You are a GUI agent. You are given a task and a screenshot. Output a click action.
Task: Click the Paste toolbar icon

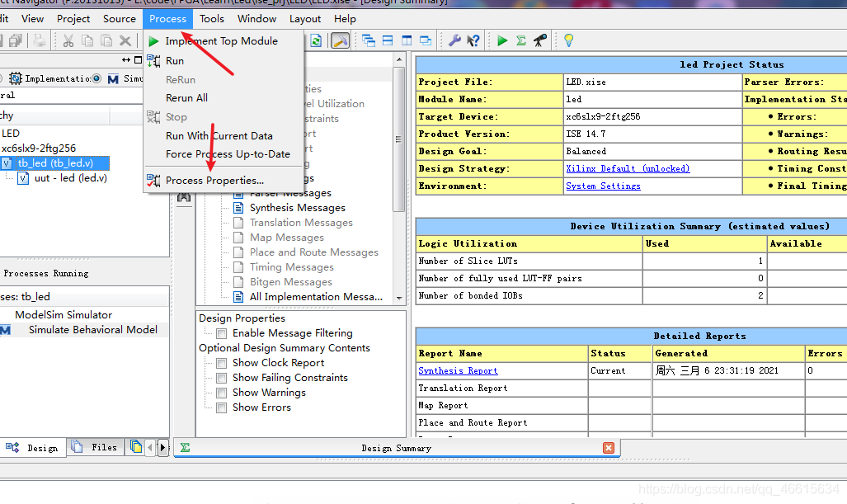(x=106, y=40)
